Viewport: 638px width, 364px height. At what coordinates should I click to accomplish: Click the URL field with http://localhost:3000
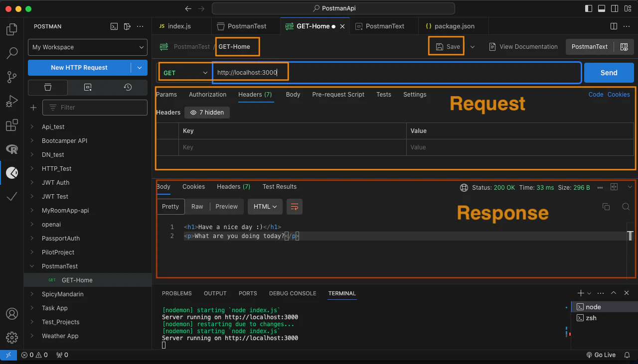pos(397,73)
